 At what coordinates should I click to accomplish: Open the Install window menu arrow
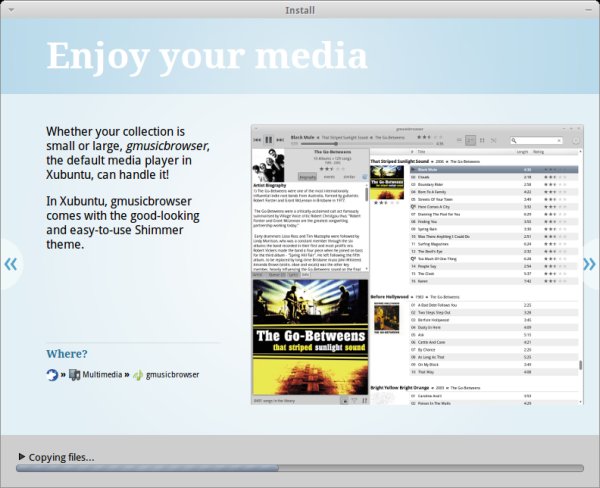(11, 10)
